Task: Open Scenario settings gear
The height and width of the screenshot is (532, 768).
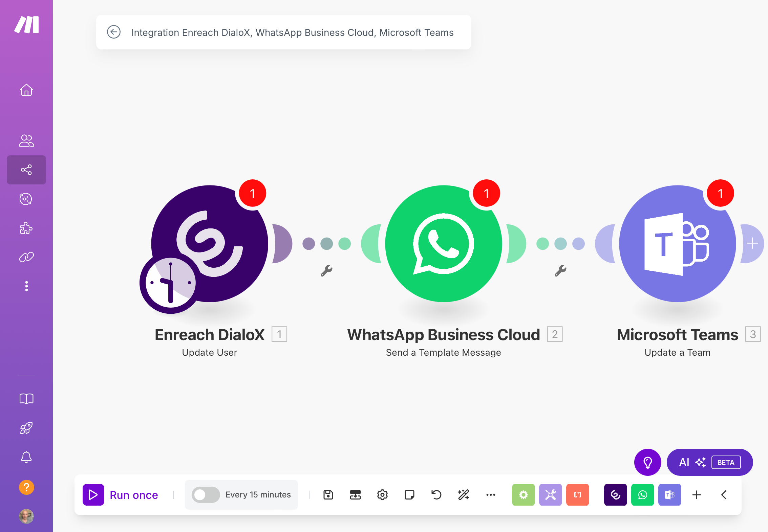Action: (382, 495)
